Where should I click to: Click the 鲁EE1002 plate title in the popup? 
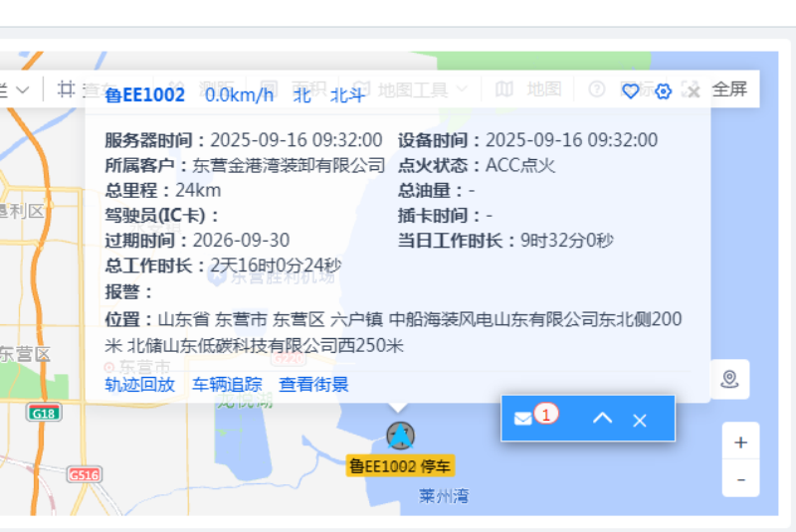click(x=145, y=94)
